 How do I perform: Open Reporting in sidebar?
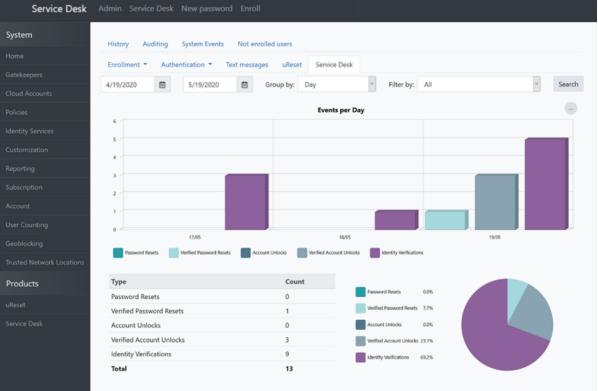tap(45, 168)
